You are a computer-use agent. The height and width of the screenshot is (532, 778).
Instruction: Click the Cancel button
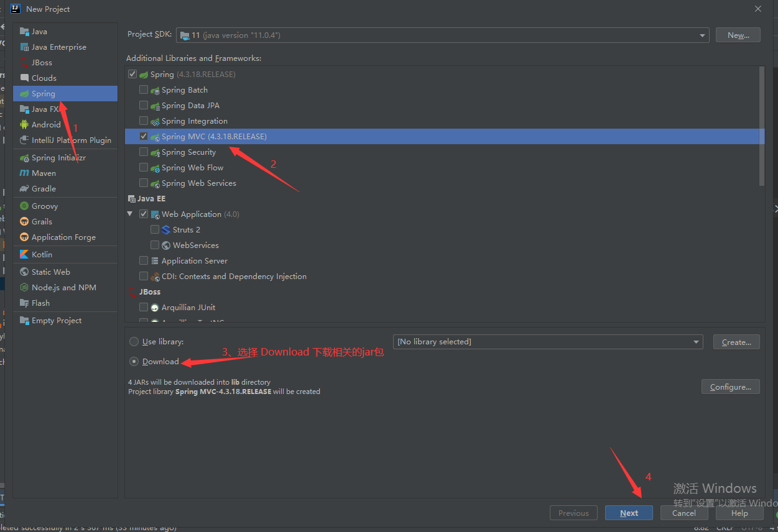pos(684,513)
